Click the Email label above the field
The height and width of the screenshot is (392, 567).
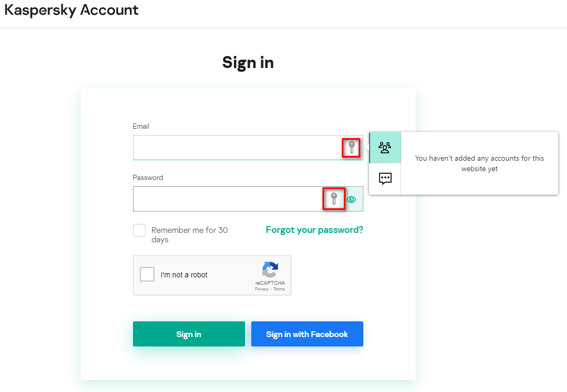point(141,126)
